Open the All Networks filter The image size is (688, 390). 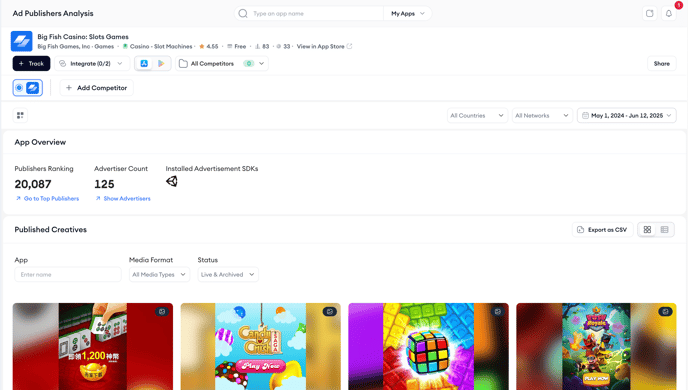[542, 115]
